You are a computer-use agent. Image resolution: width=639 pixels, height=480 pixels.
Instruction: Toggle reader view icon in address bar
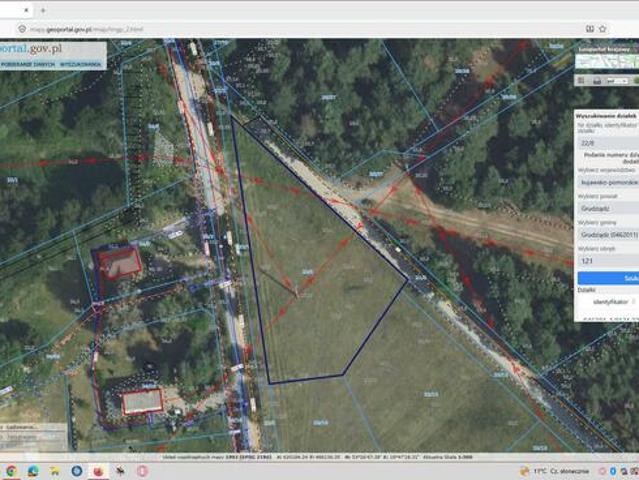tap(590, 29)
